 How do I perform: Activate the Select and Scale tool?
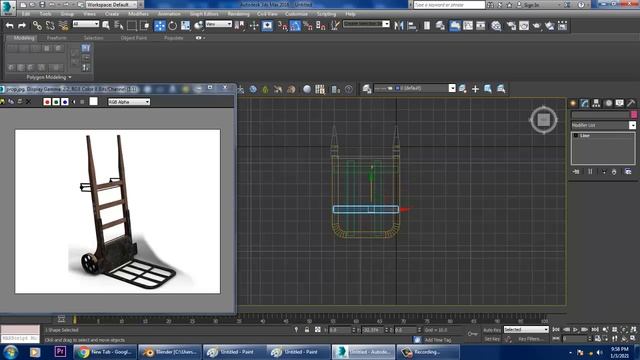point(186,26)
